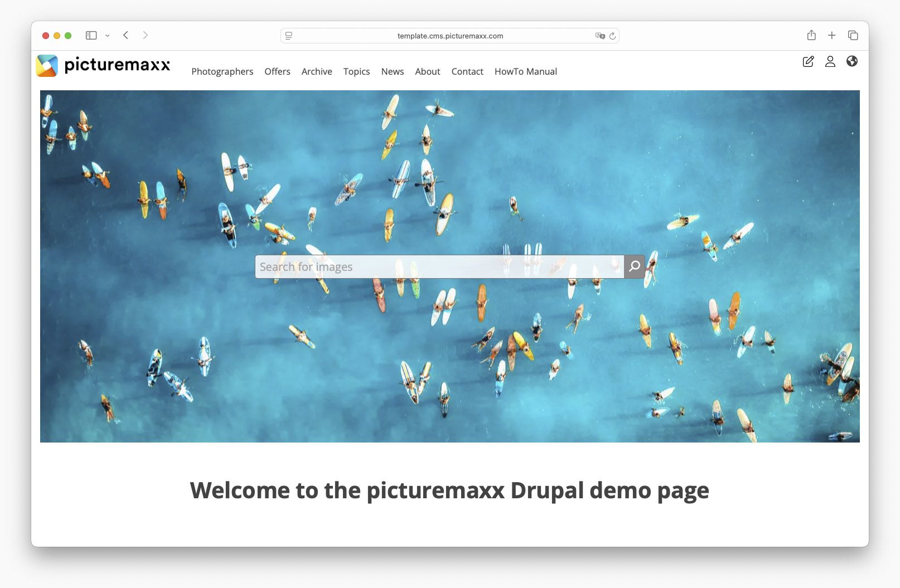Open the HowTo Manual link
This screenshot has height=588, width=900.
click(x=525, y=71)
